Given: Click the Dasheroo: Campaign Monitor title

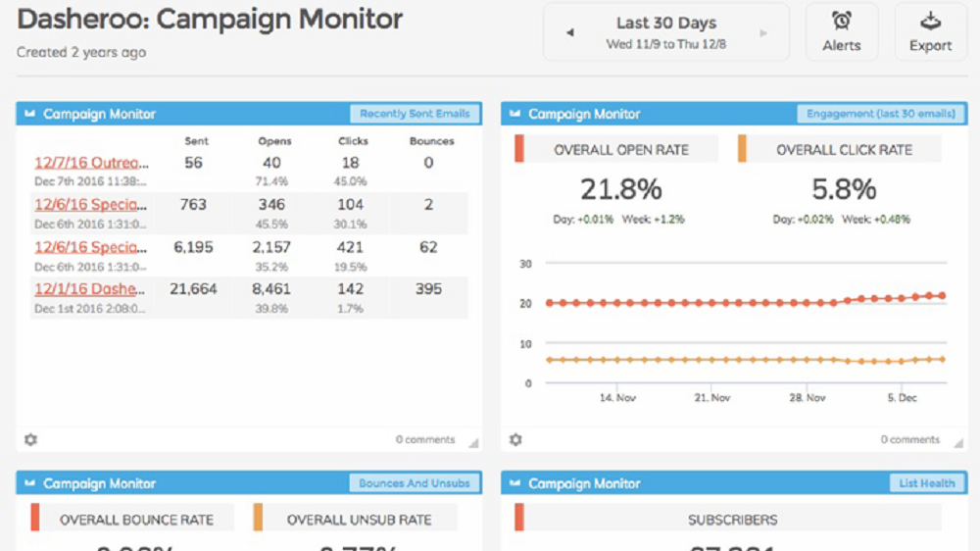Looking at the screenshot, I should coord(210,19).
